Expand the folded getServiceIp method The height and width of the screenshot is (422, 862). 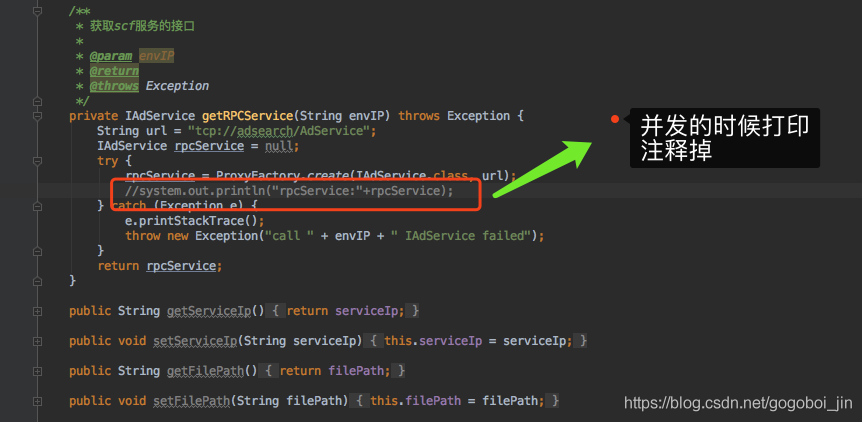[x=37, y=311]
